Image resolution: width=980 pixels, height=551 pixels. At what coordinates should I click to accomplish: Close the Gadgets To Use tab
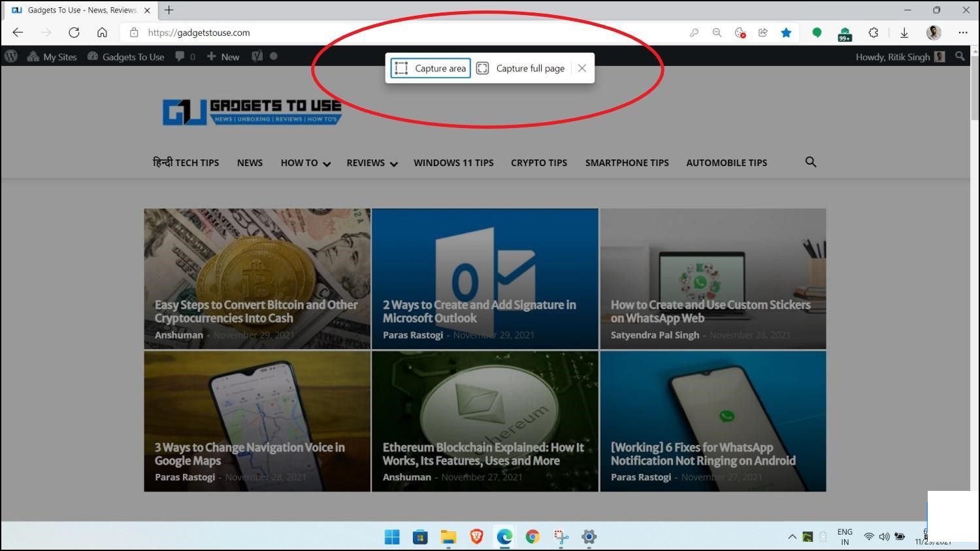[x=147, y=10]
